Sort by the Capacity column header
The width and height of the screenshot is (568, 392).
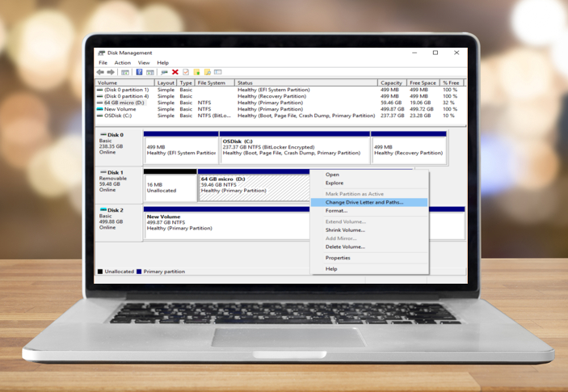click(x=391, y=82)
